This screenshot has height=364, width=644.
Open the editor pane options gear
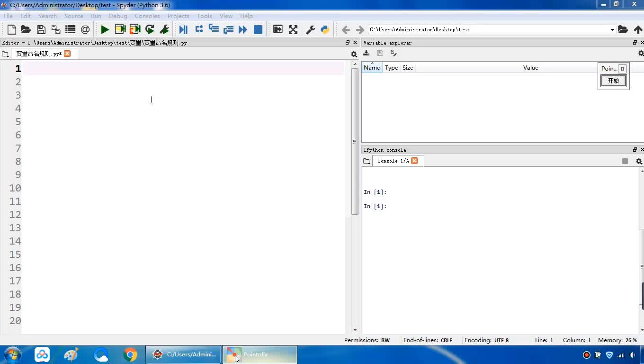[354, 54]
